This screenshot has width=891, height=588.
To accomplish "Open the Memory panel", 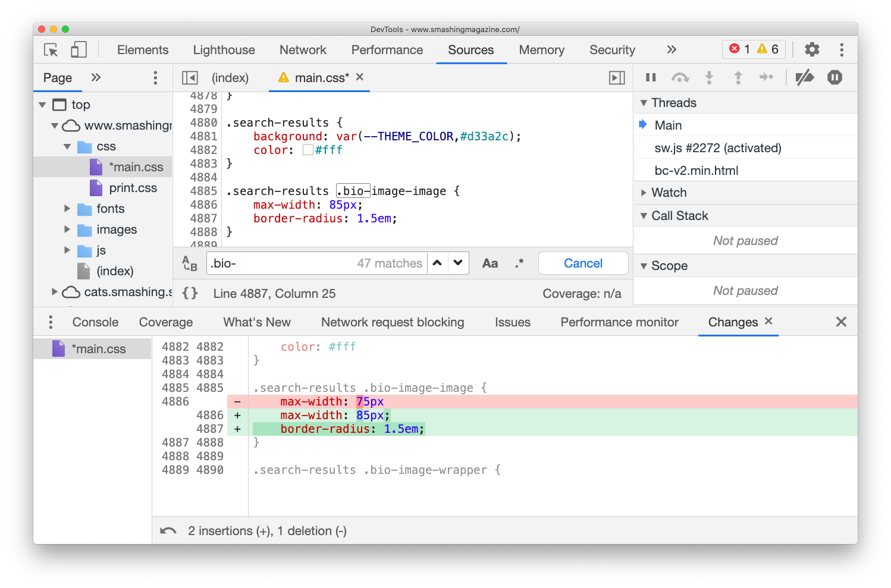I will click(x=541, y=50).
